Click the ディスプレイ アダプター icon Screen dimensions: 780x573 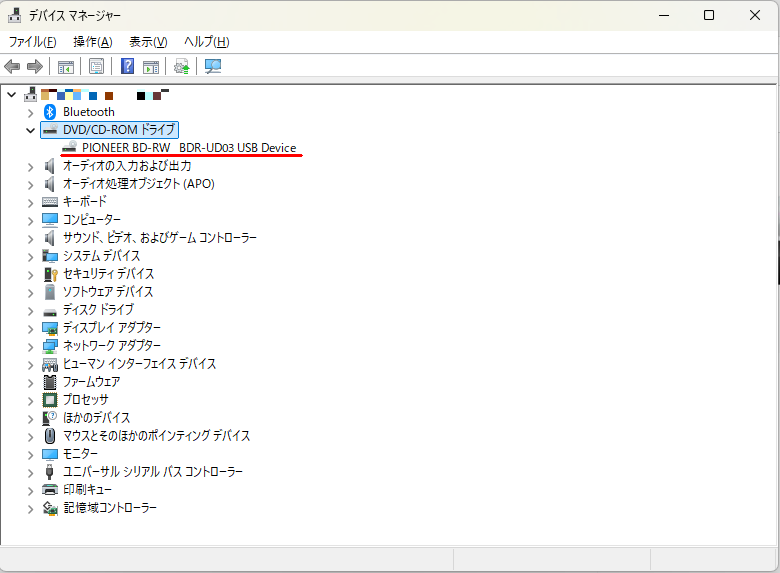tap(50, 328)
